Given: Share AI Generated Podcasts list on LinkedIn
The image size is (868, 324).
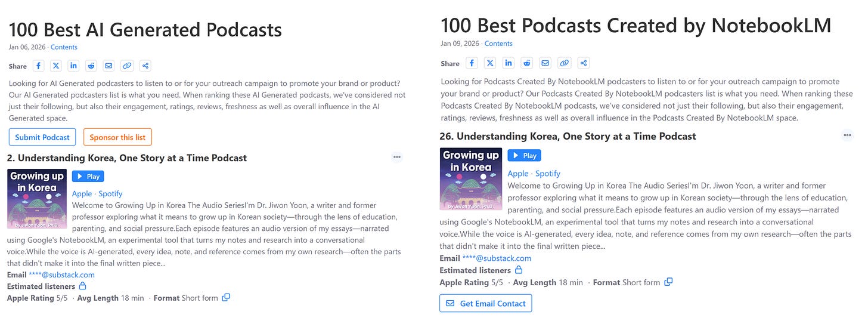Looking at the screenshot, I should point(73,66).
